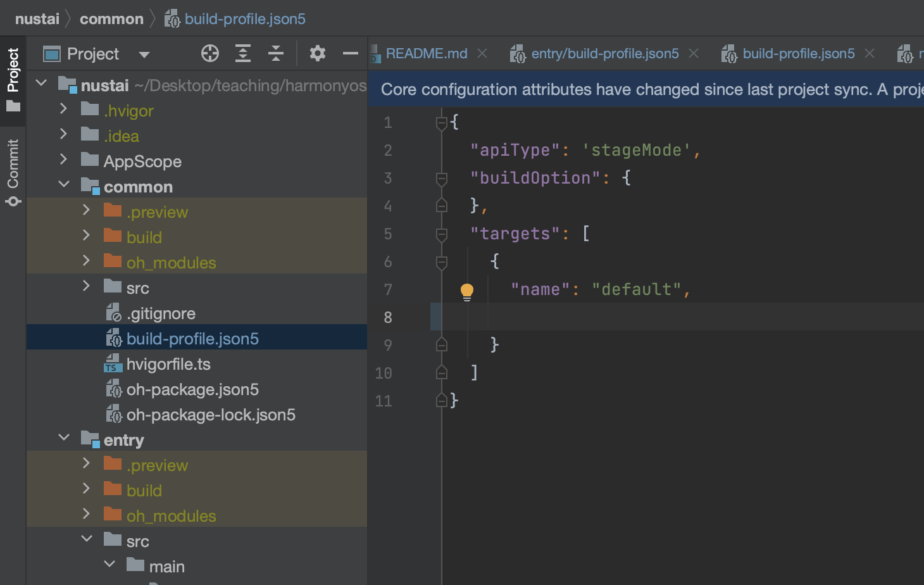Collapse the nustai project root
The image size is (924, 585).
pos(42,83)
